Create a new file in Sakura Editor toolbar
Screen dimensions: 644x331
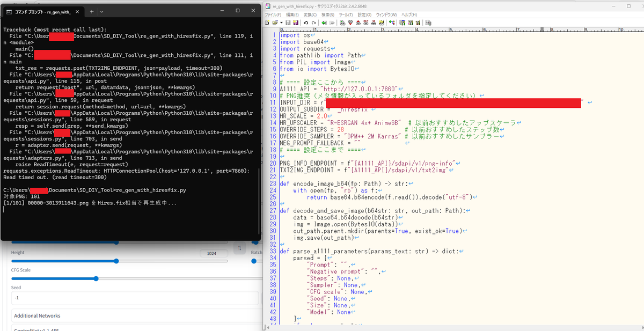268,23
